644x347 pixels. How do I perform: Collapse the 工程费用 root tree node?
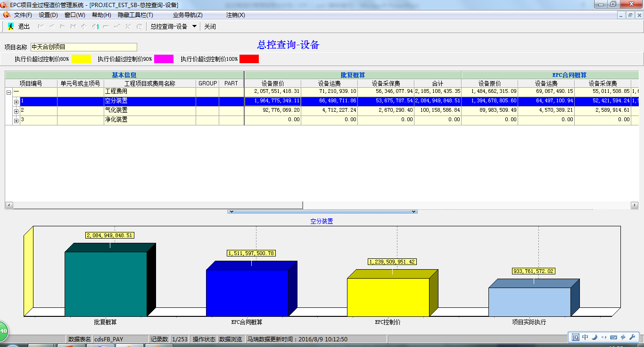pyautogui.click(x=9, y=93)
